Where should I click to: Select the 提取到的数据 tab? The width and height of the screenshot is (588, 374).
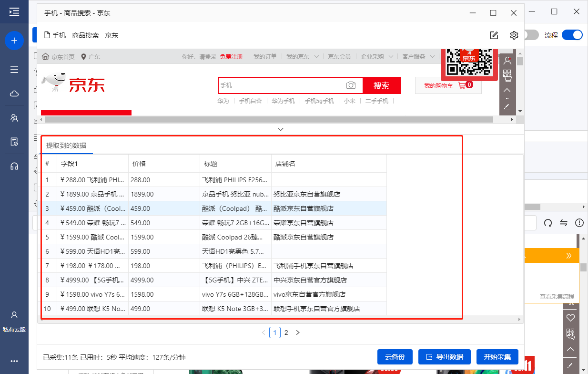tap(66, 145)
